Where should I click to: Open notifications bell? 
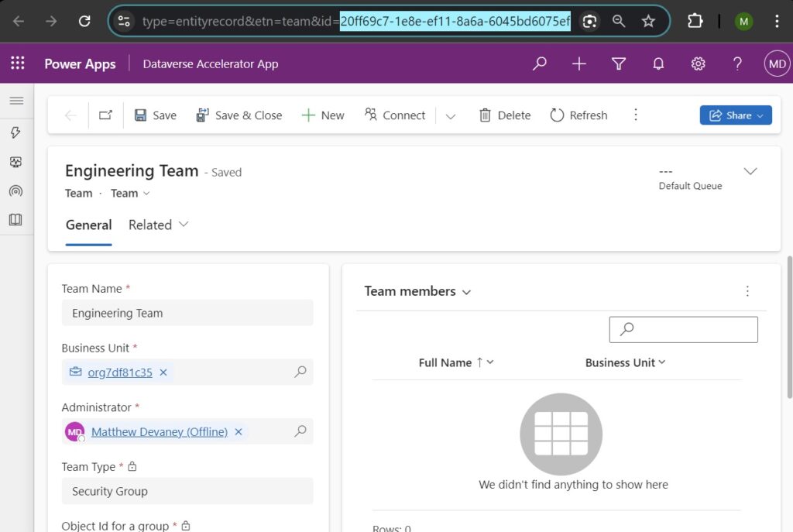(x=658, y=63)
